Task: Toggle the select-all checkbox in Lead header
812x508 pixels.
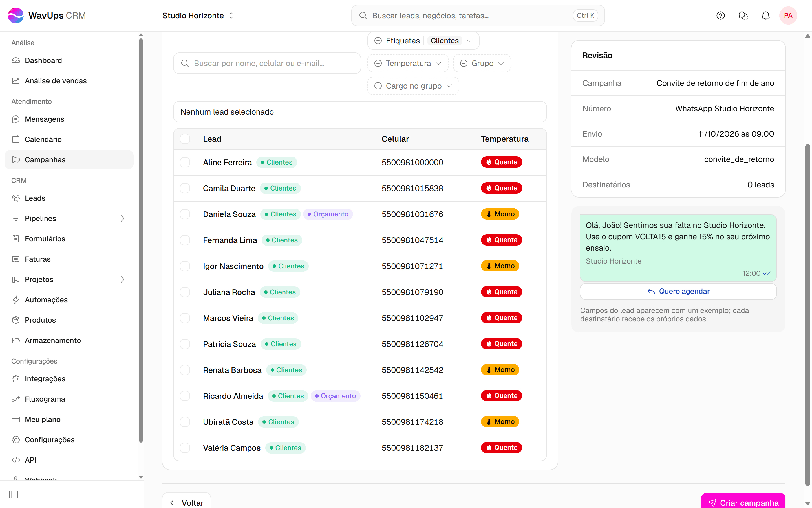Action: [185, 139]
